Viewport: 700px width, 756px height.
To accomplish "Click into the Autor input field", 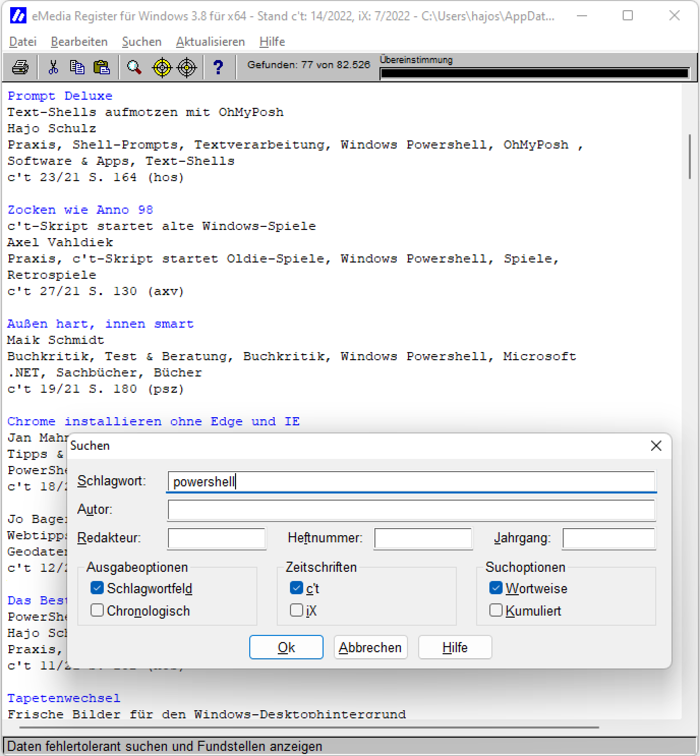I will pos(411,510).
